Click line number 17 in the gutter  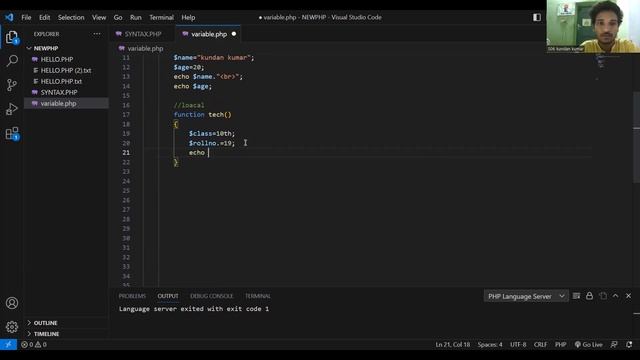(126, 115)
